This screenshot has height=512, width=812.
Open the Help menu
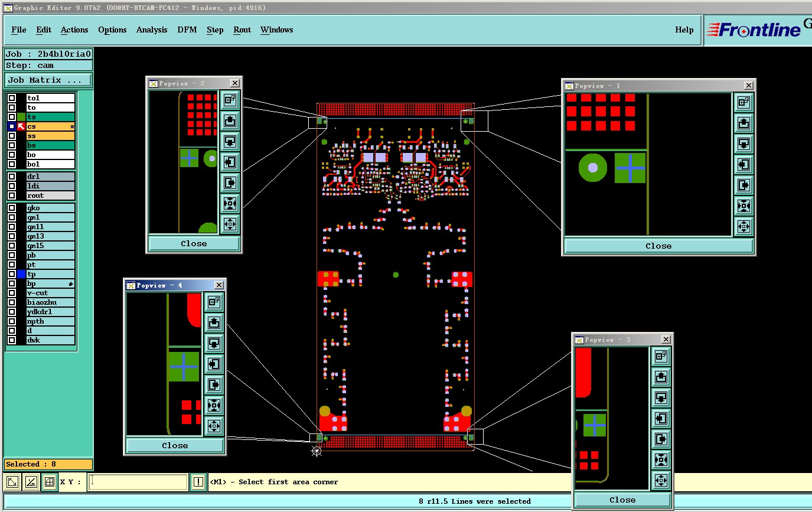[684, 30]
